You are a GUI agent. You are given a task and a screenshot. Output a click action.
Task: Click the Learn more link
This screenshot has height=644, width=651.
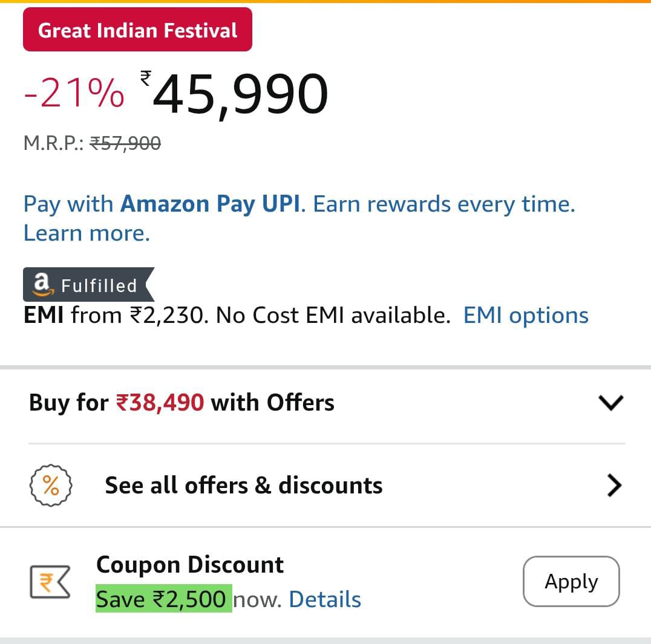click(87, 233)
